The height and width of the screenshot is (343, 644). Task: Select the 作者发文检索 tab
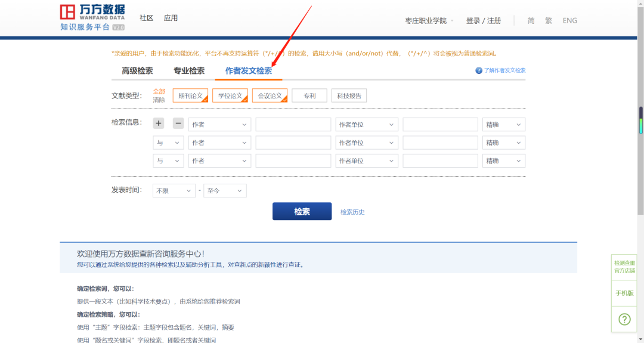(x=249, y=70)
